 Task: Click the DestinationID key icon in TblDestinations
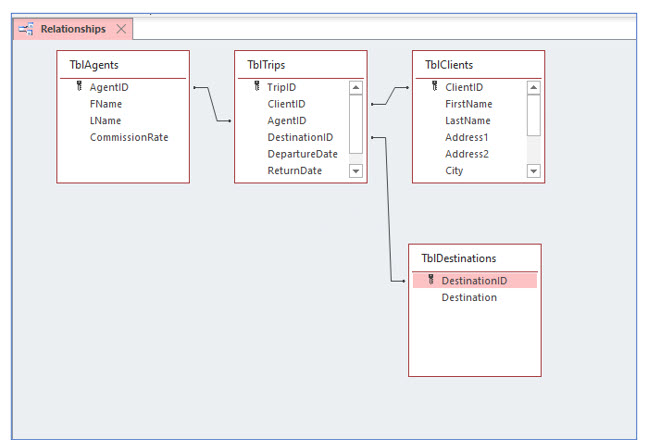point(431,280)
